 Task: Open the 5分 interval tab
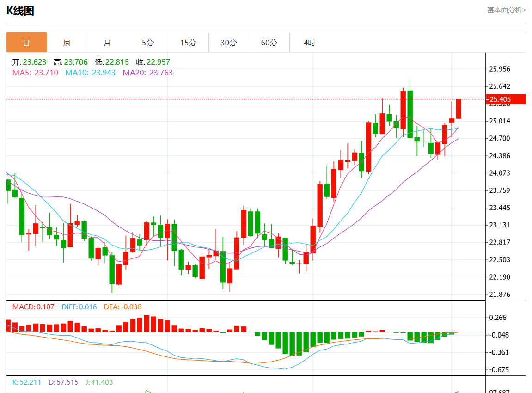147,43
